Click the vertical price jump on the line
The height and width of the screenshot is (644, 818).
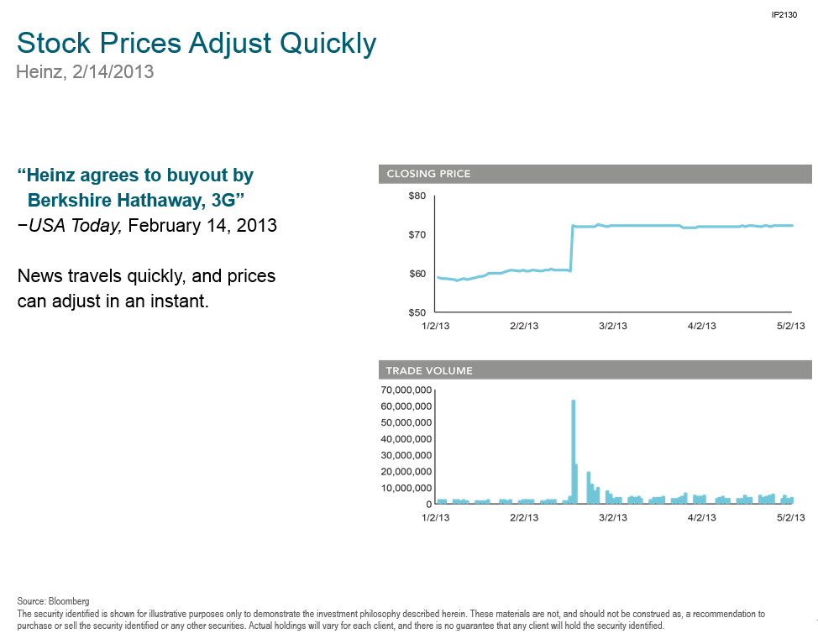pos(572,249)
